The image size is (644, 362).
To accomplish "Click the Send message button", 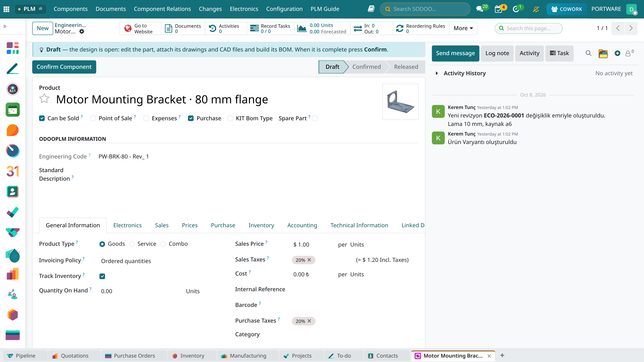I will pyautogui.click(x=455, y=53).
